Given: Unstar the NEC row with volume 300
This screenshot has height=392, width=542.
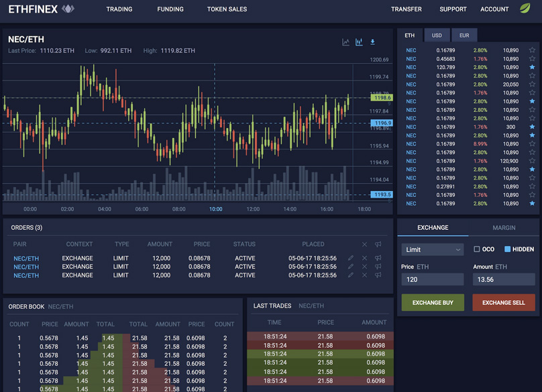Looking at the screenshot, I should [x=532, y=127].
